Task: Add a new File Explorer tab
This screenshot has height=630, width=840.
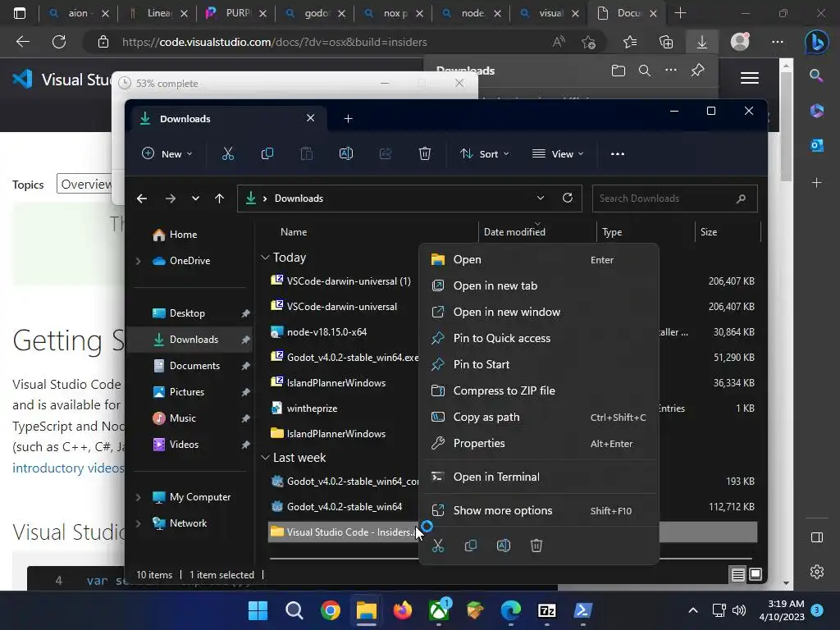Action: pyautogui.click(x=348, y=118)
